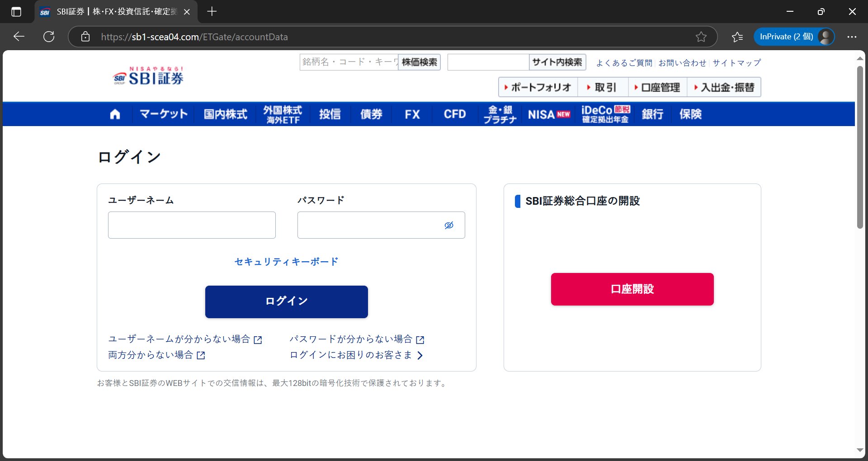Click the blue ログイン button
The height and width of the screenshot is (461, 868).
coord(287,301)
